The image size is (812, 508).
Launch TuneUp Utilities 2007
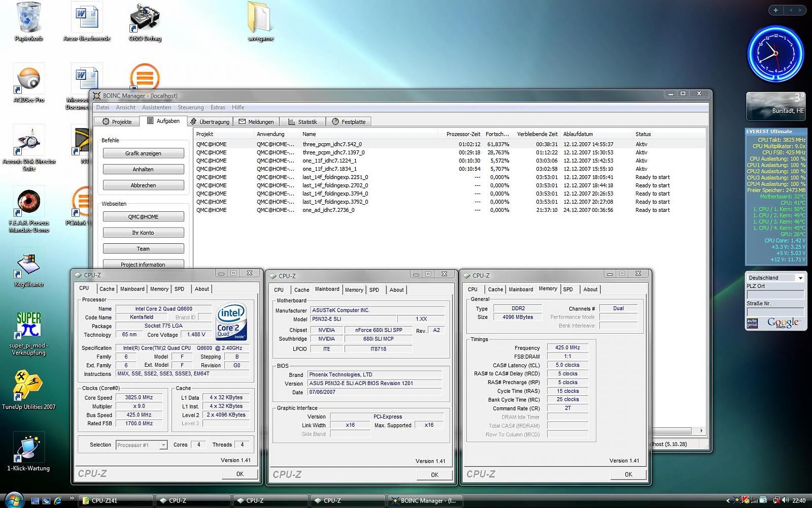(x=29, y=389)
